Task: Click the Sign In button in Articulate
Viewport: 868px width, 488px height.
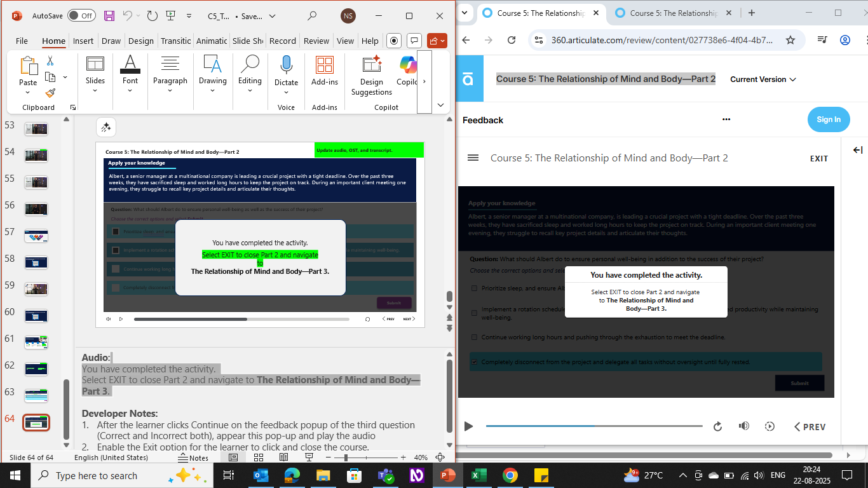Action: pos(829,119)
